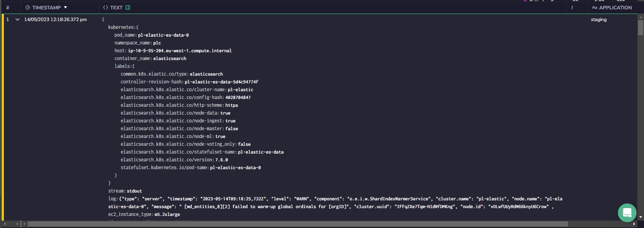644x228 pixels.
Task: Click the exclamation mark column header
Action: point(572,7)
